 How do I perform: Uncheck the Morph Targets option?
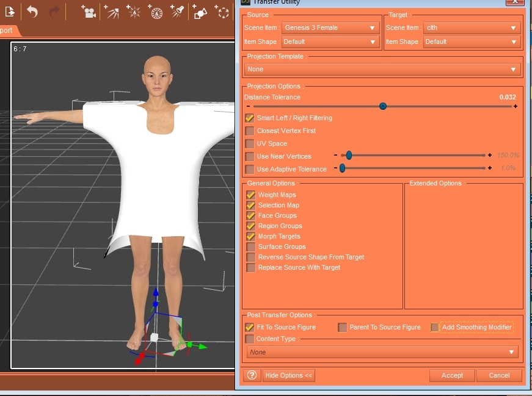tap(250, 236)
